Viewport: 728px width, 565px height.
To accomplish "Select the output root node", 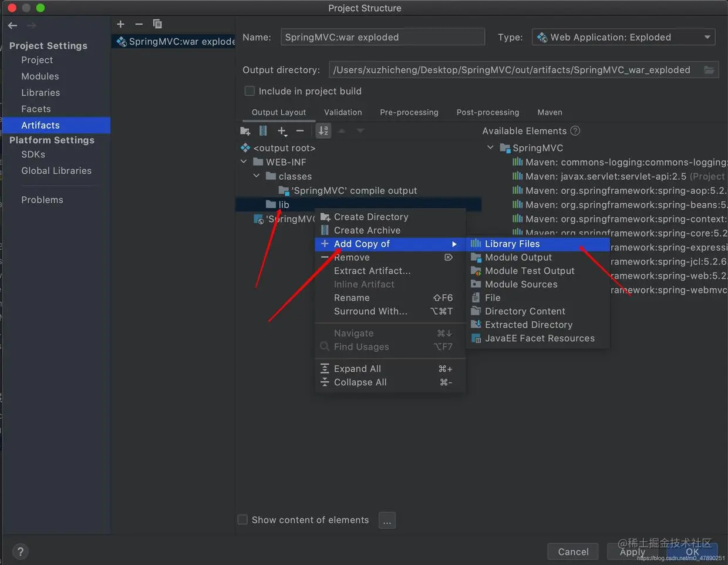I will coord(278,148).
